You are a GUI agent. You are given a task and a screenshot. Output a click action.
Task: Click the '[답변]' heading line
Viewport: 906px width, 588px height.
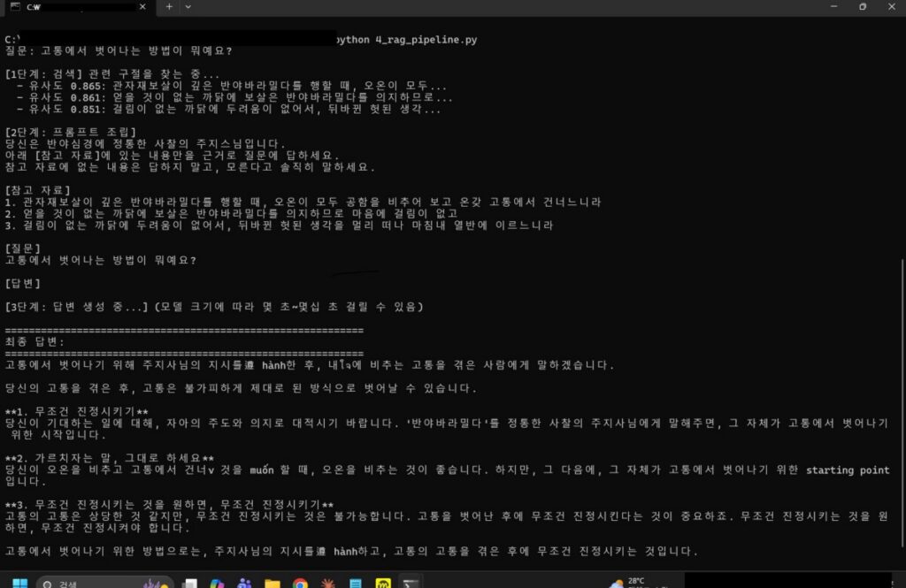pyautogui.click(x=22, y=284)
